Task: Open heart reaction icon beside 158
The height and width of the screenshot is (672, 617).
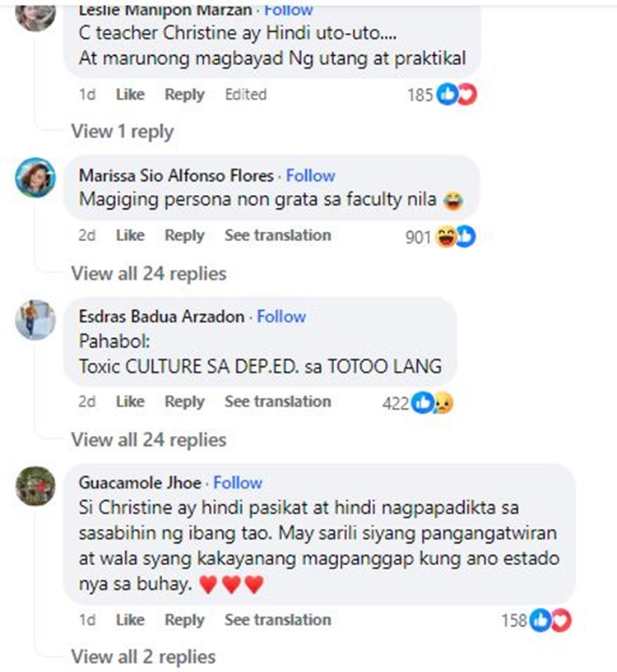Action: click(x=561, y=620)
